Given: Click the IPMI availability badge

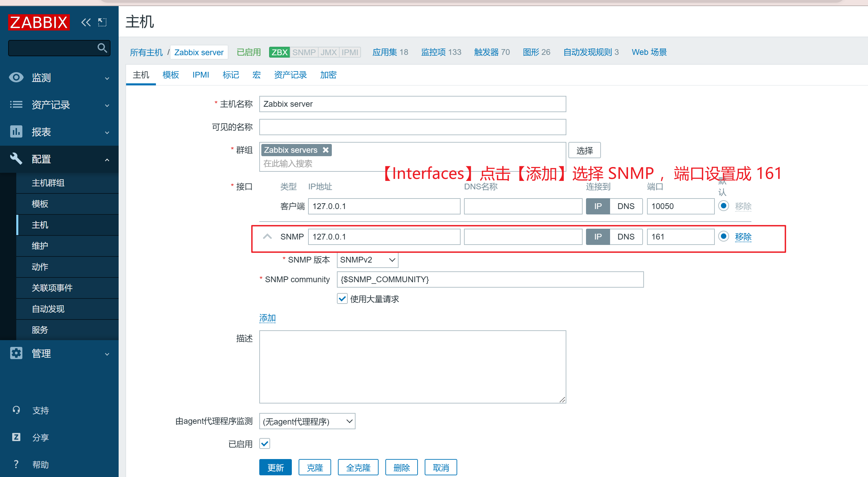Looking at the screenshot, I should (350, 52).
